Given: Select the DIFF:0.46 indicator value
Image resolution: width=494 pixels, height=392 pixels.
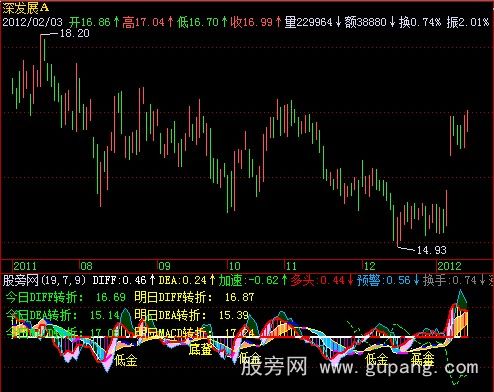Looking at the screenshot, I should click(119, 280).
